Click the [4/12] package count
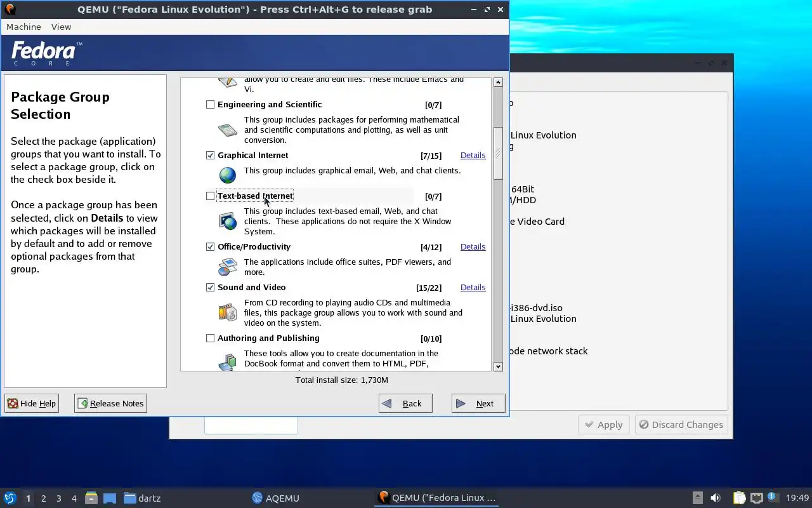The image size is (812, 508). pyautogui.click(x=431, y=248)
